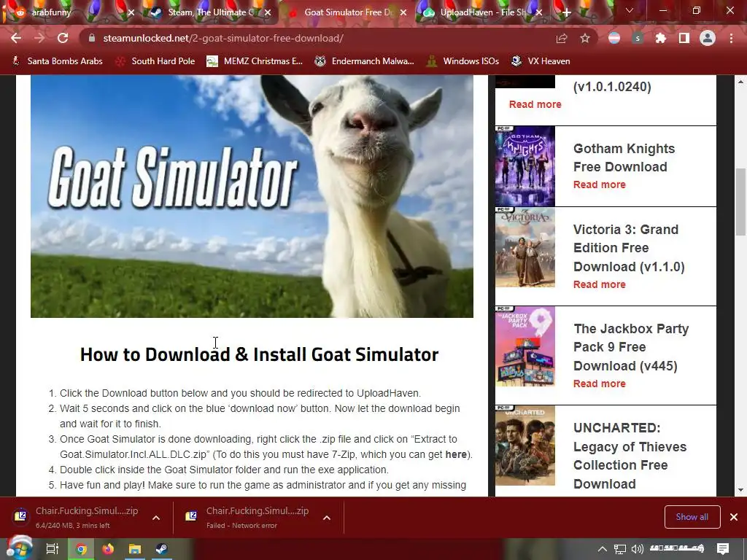
Task: Open Gotham Knights Free Download title
Action: 624,157
